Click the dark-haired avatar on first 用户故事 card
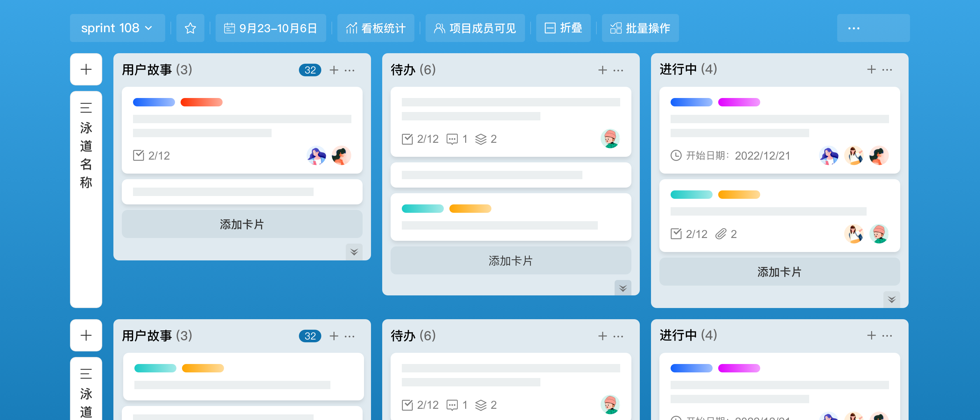The height and width of the screenshot is (420, 980). coord(341,155)
